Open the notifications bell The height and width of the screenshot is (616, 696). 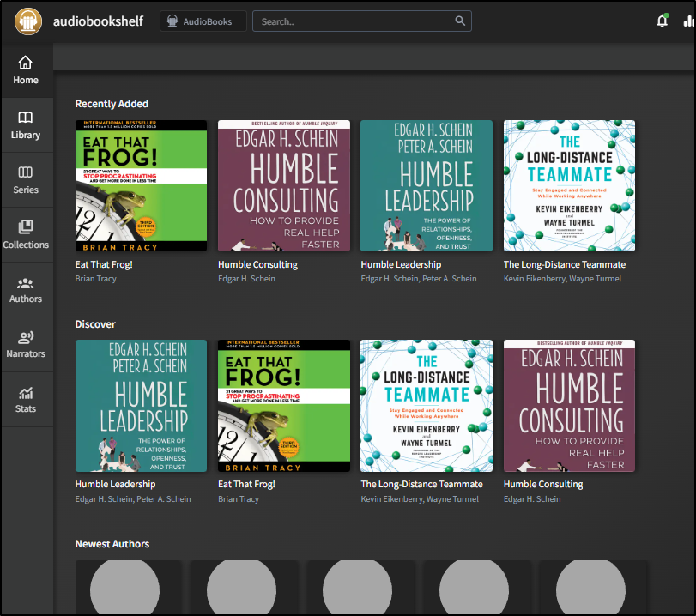pyautogui.click(x=663, y=21)
